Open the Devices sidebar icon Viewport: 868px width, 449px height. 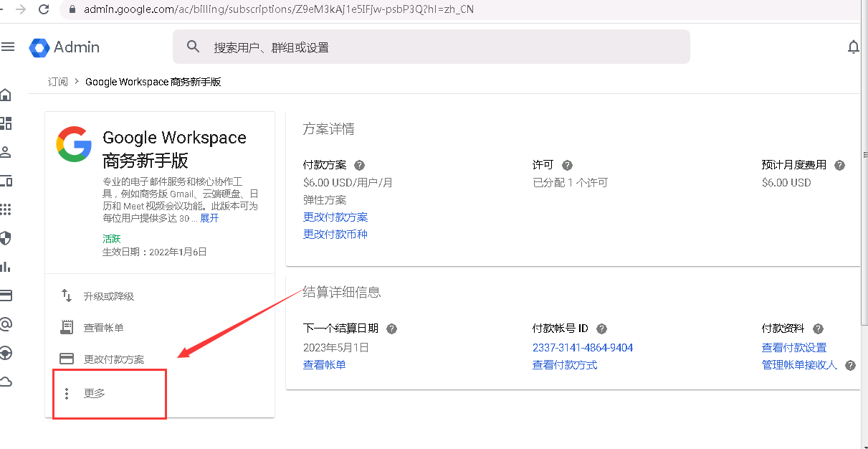[x=6, y=181]
